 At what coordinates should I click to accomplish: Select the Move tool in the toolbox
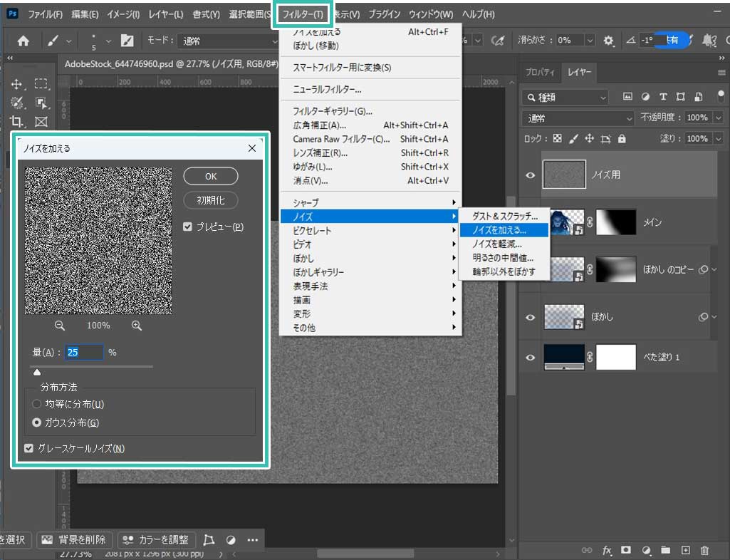point(17,84)
